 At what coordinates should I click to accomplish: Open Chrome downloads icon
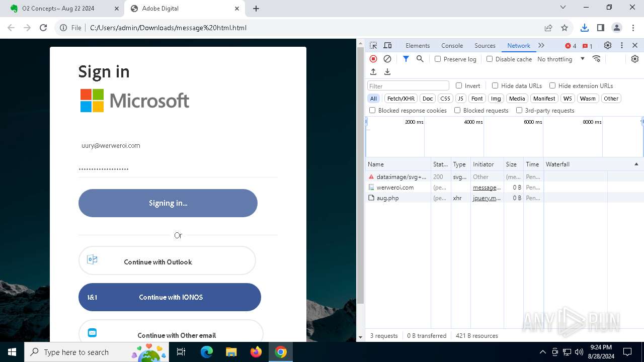584,28
